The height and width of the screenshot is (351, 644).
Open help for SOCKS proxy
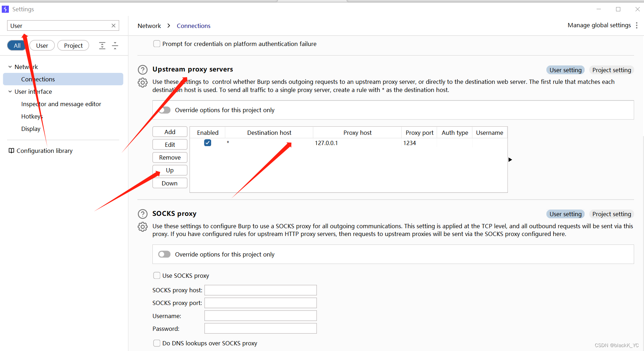[143, 214]
